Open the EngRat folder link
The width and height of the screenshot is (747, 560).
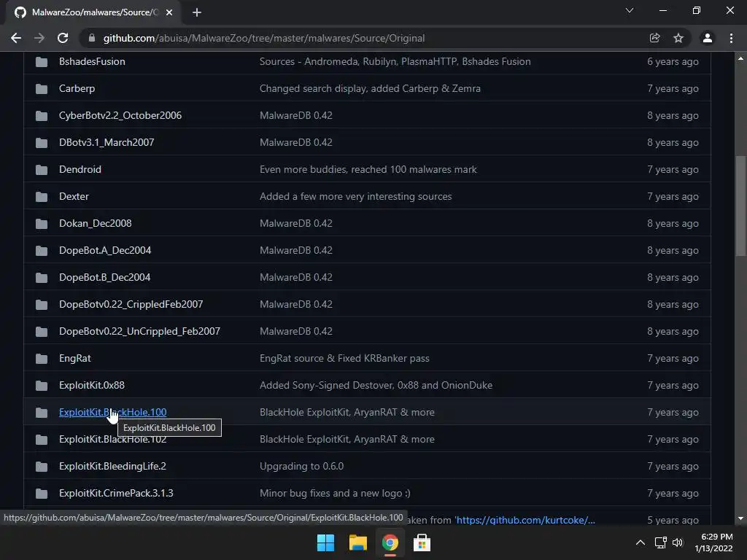click(75, 358)
